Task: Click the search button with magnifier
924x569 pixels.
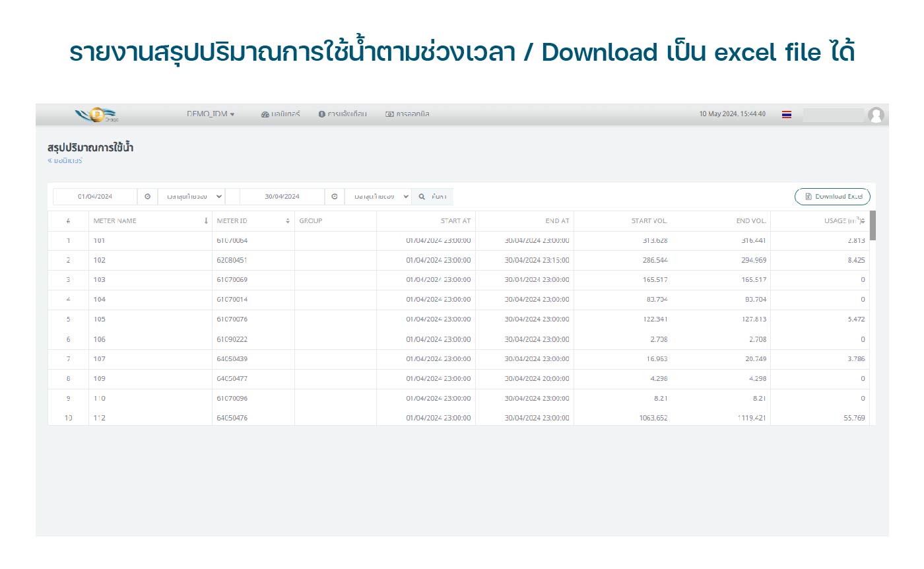Action: (x=432, y=197)
